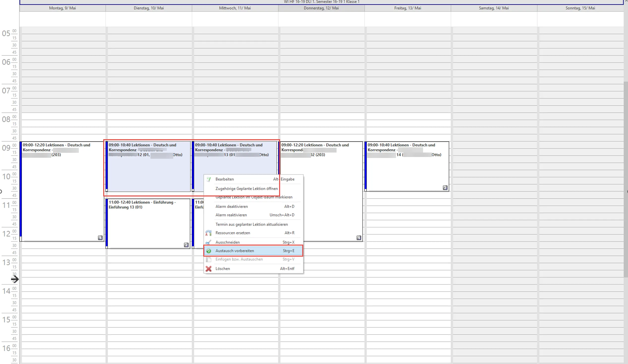Click the scissors Ausschneiden icon
The width and height of the screenshot is (628, 364).
tap(208, 242)
